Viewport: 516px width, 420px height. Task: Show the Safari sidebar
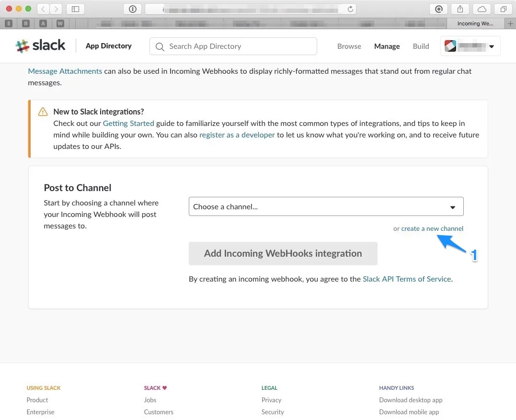(x=75, y=9)
